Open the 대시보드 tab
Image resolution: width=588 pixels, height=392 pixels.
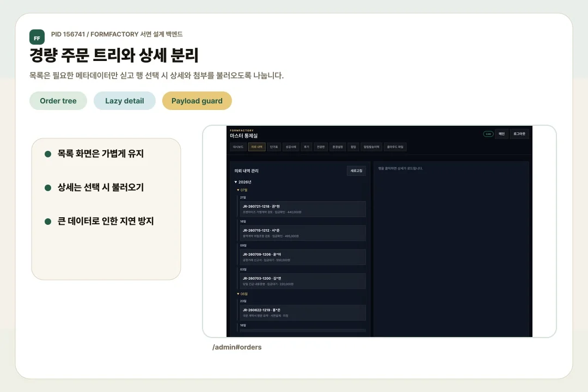(238, 147)
